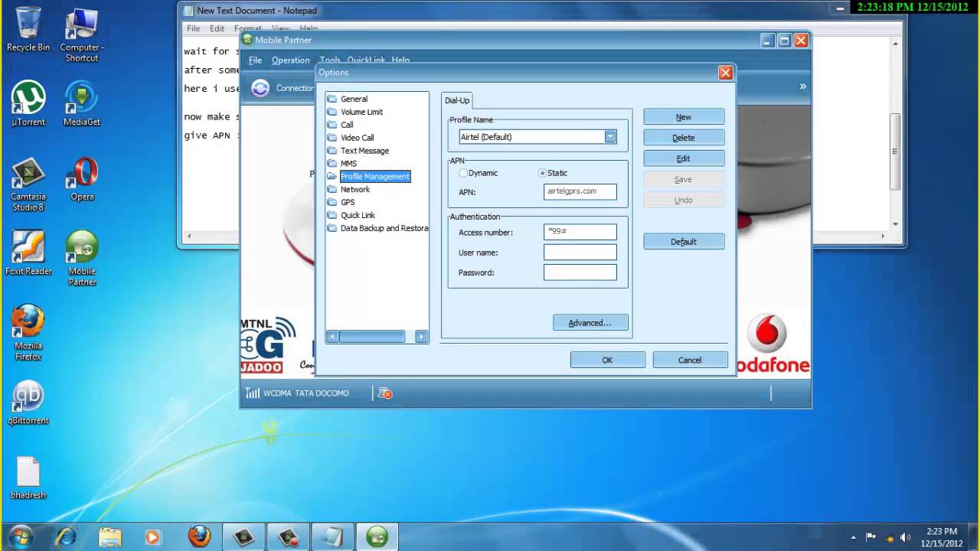
Task: Click the Edit profile button
Action: tap(684, 158)
